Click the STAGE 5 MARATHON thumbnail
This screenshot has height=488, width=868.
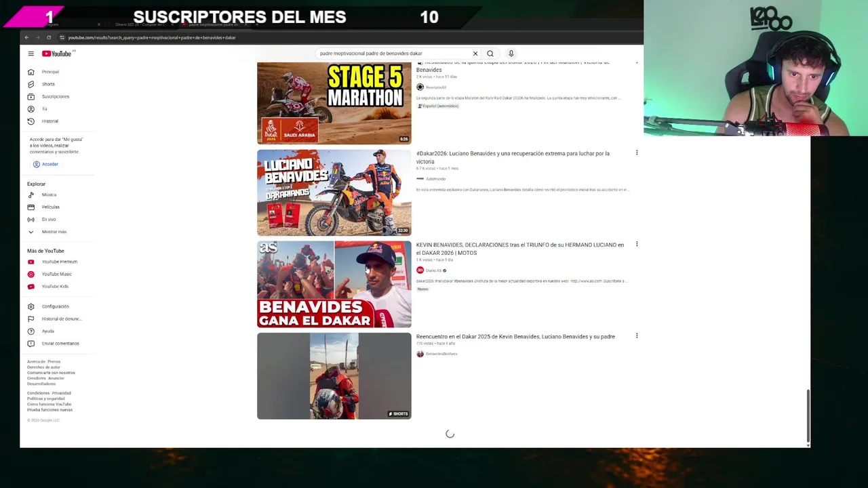334,103
